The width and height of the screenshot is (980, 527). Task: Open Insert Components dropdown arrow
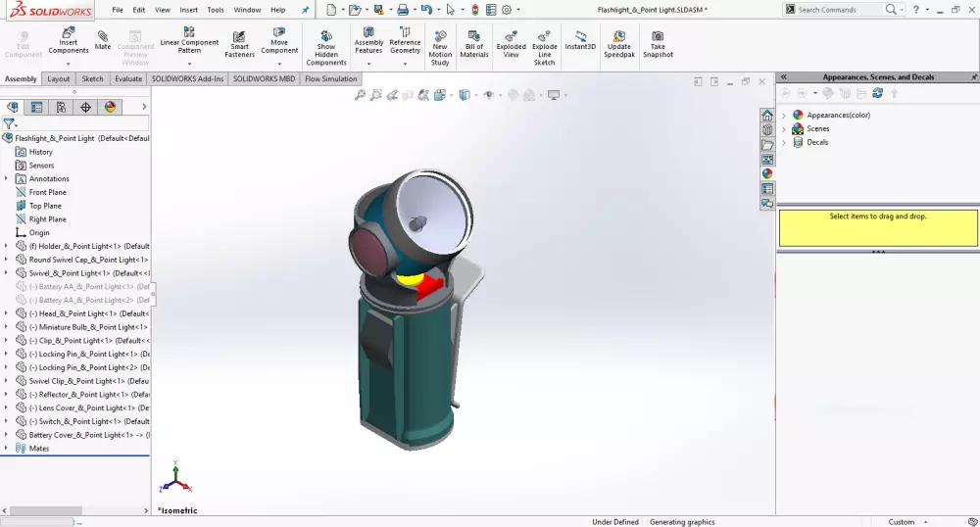[x=69, y=64]
